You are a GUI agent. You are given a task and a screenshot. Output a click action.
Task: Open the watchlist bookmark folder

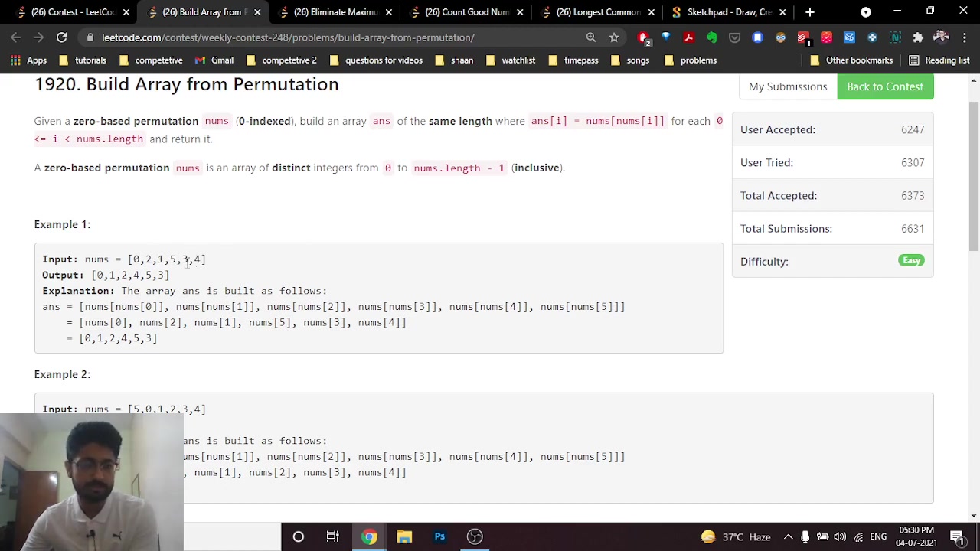pyautogui.click(x=509, y=60)
